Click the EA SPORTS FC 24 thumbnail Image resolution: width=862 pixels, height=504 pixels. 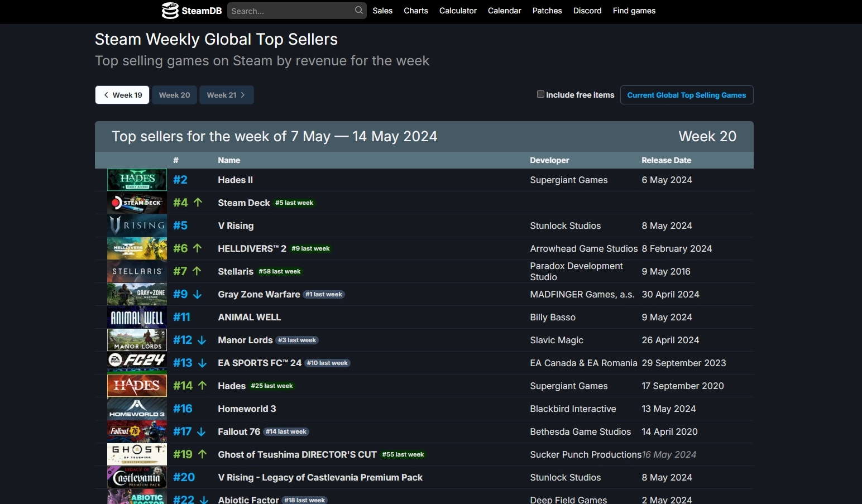[x=137, y=363]
